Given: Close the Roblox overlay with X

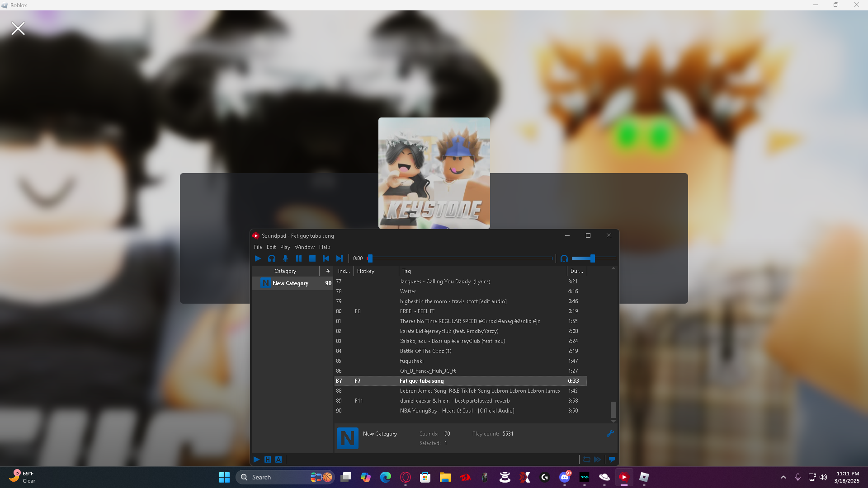Looking at the screenshot, I should click(18, 28).
